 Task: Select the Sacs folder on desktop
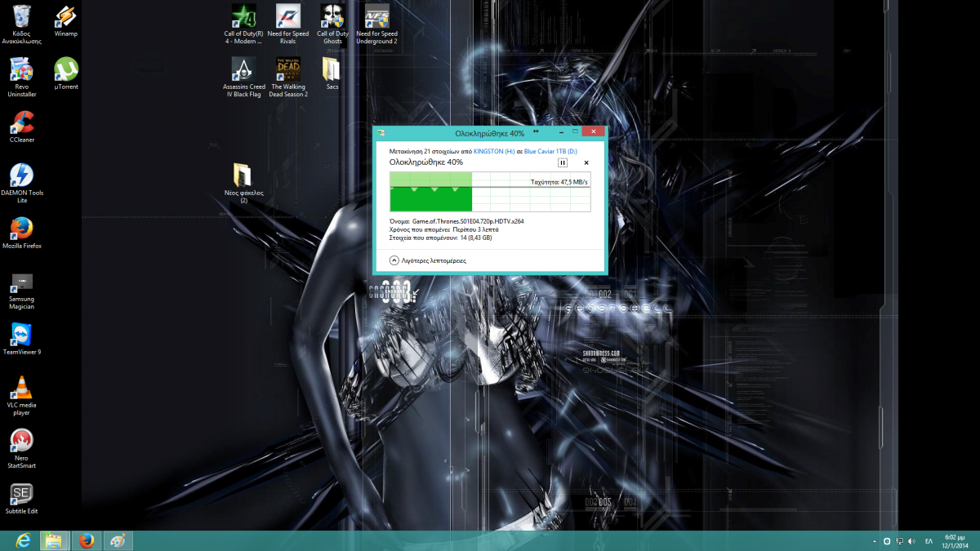[332, 73]
